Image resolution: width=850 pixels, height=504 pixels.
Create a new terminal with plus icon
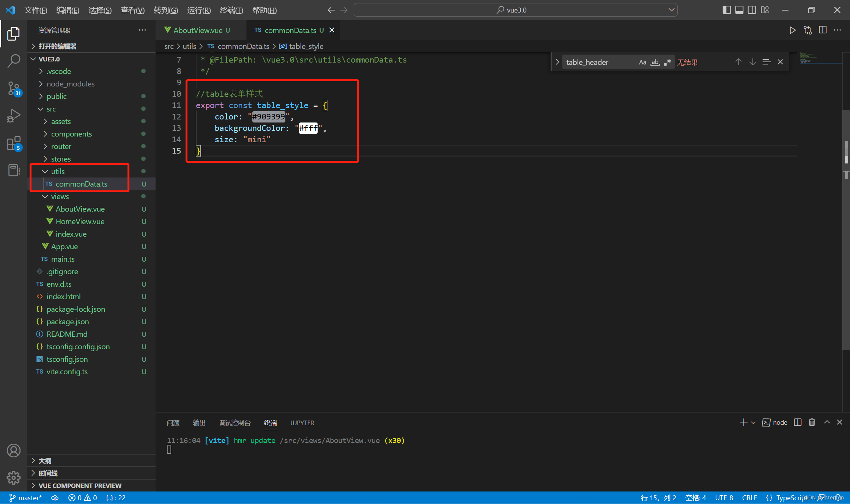click(743, 422)
